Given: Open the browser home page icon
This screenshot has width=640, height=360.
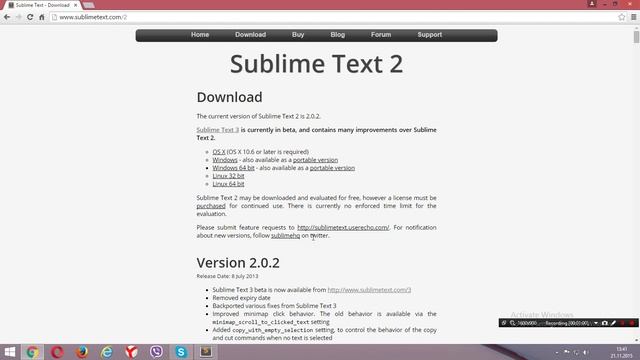Looking at the screenshot, I should coord(42,17).
